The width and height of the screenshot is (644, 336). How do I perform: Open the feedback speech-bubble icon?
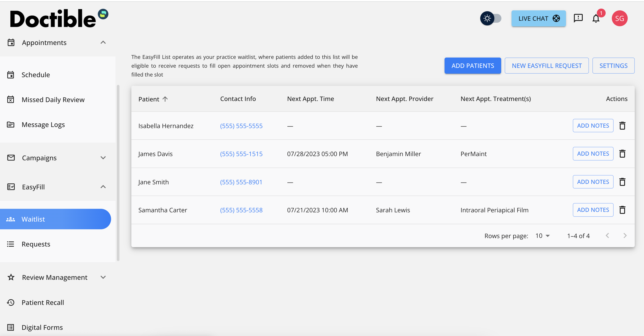click(x=578, y=18)
